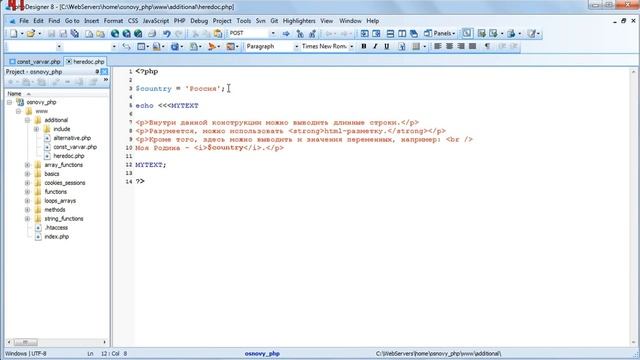Image resolution: width=640 pixels, height=360 pixels.
Task: Toggle Italic formatting
Action: pyautogui.click(x=375, y=47)
